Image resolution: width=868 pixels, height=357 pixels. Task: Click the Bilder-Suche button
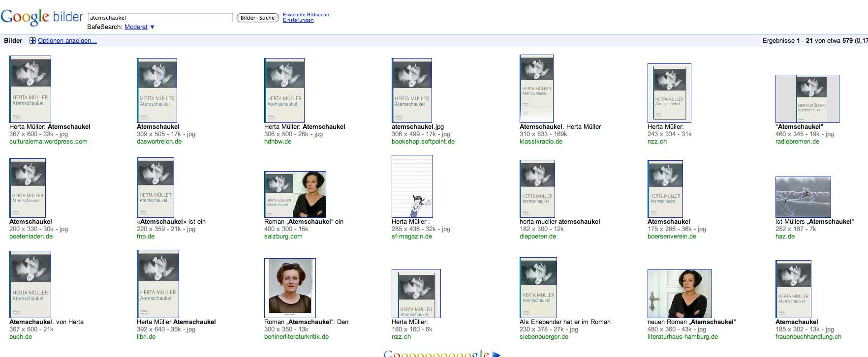coord(257,18)
